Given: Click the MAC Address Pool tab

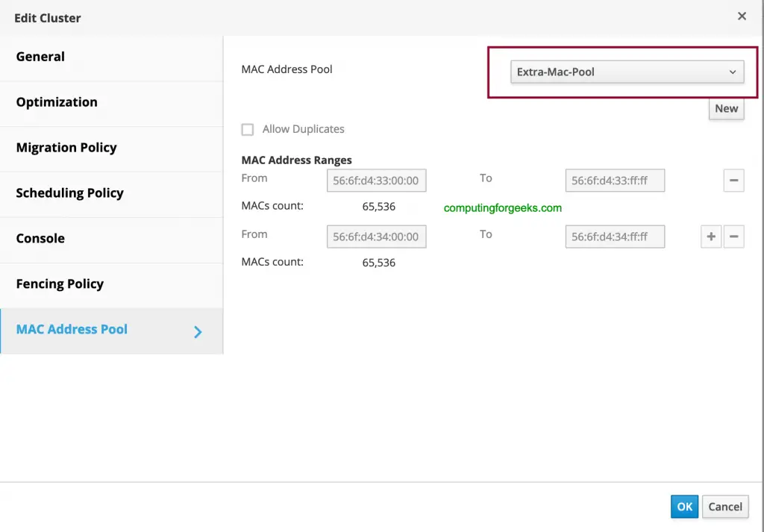Looking at the screenshot, I should [x=112, y=331].
